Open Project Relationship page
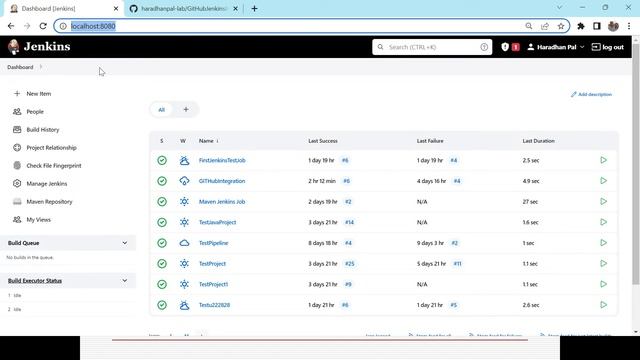The height and width of the screenshot is (360, 640). (51, 147)
